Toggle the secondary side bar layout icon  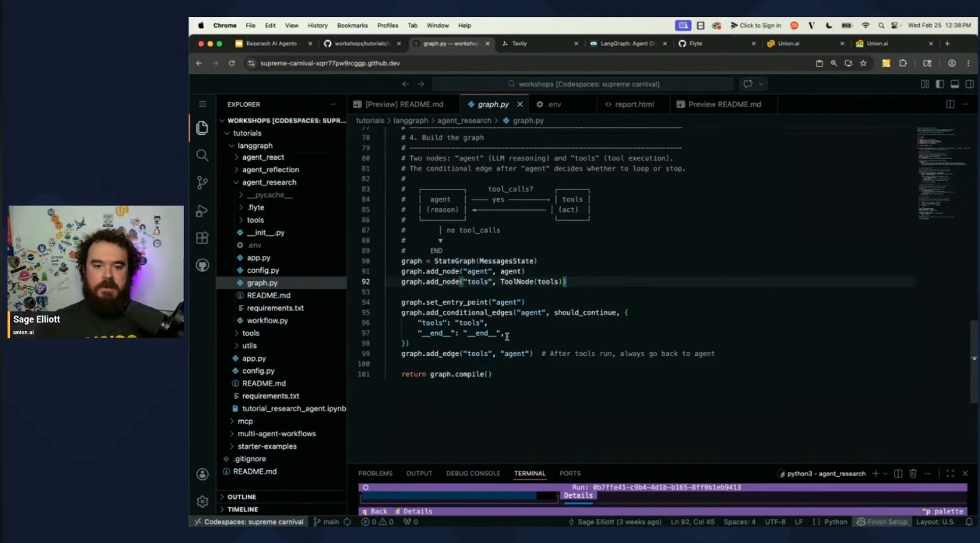tap(970, 83)
